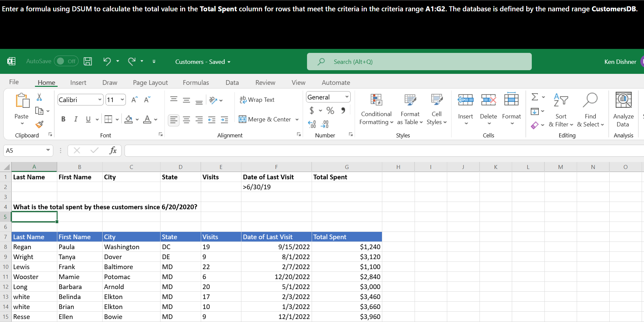This screenshot has height=322, width=644.
Task: Apply Comma Style format
Action: click(343, 110)
